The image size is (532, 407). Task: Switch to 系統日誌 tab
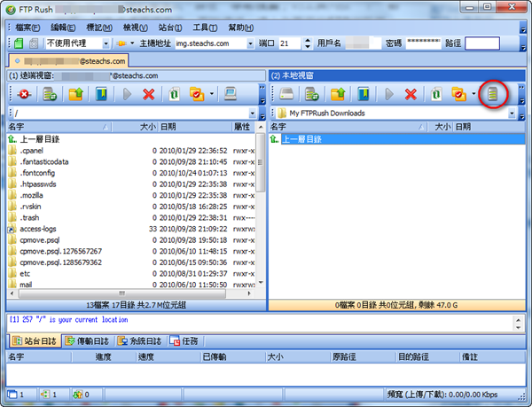(x=139, y=340)
